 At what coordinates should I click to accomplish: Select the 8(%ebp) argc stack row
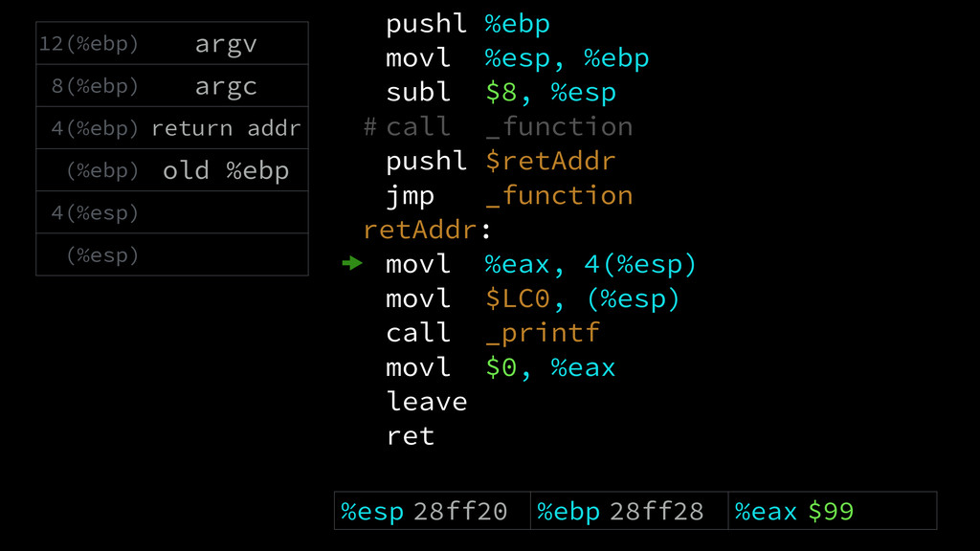pos(172,85)
